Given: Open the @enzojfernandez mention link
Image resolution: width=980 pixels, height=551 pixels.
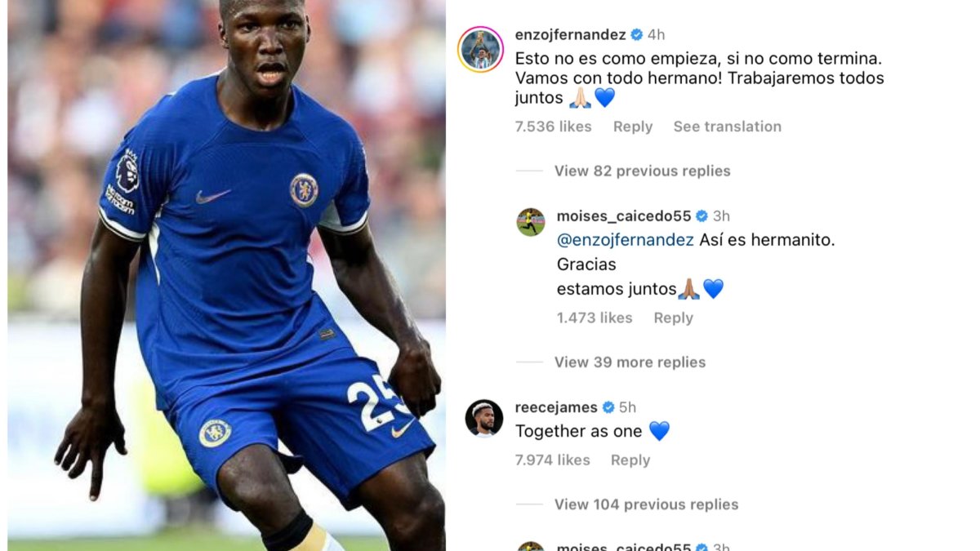Looking at the screenshot, I should [626, 241].
